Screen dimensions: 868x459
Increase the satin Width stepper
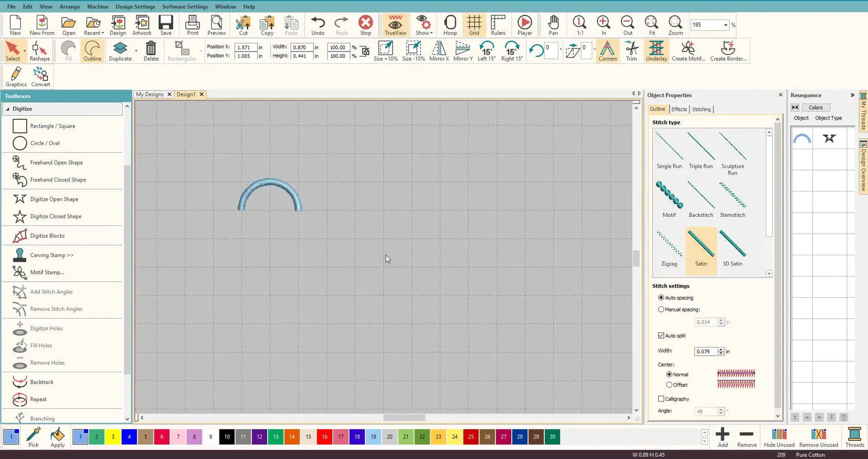coord(721,350)
